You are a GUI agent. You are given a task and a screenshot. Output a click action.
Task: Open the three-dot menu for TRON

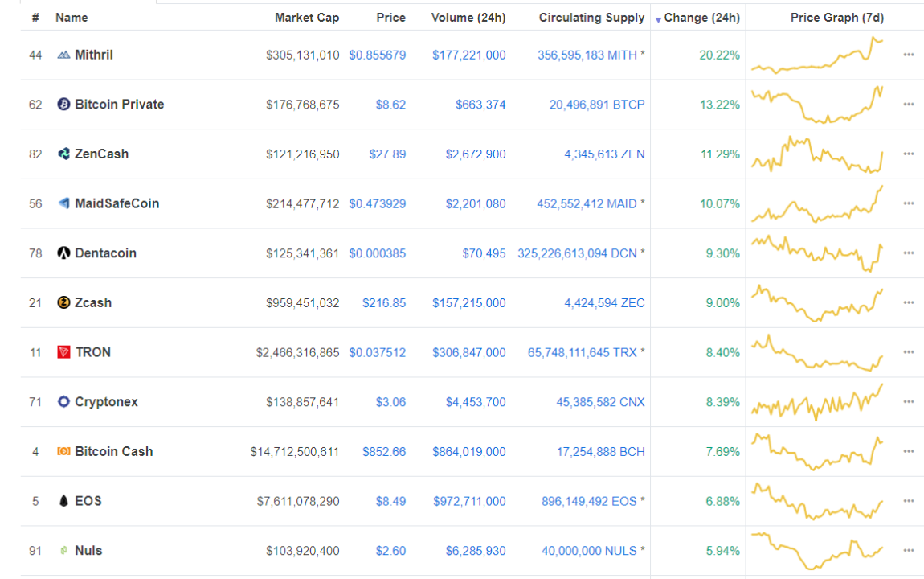[908, 352]
